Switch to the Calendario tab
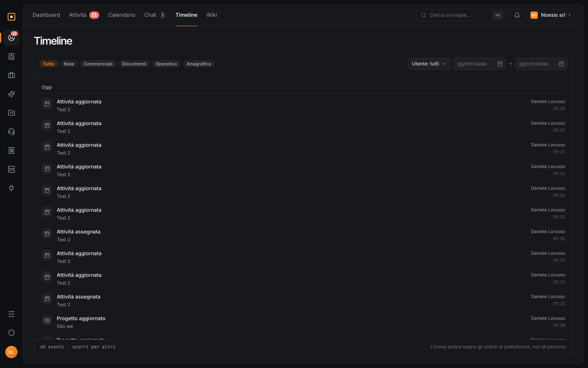588x368 pixels. coord(122,15)
